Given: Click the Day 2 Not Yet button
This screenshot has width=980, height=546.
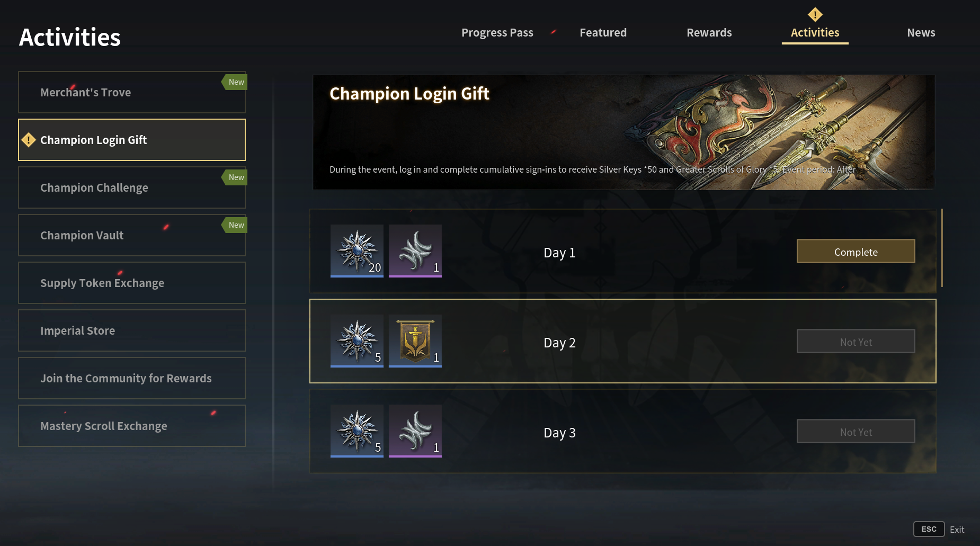Looking at the screenshot, I should tap(856, 342).
